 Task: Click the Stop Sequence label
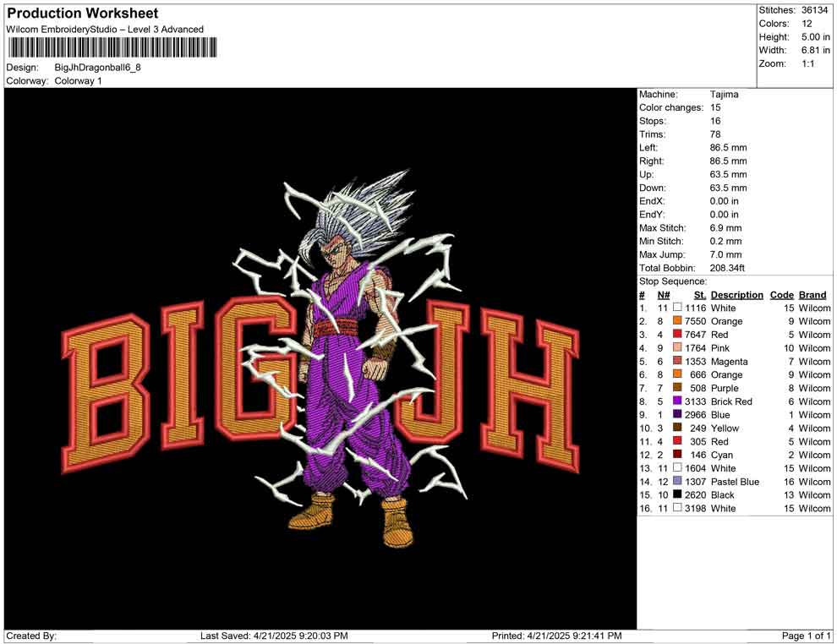(673, 281)
